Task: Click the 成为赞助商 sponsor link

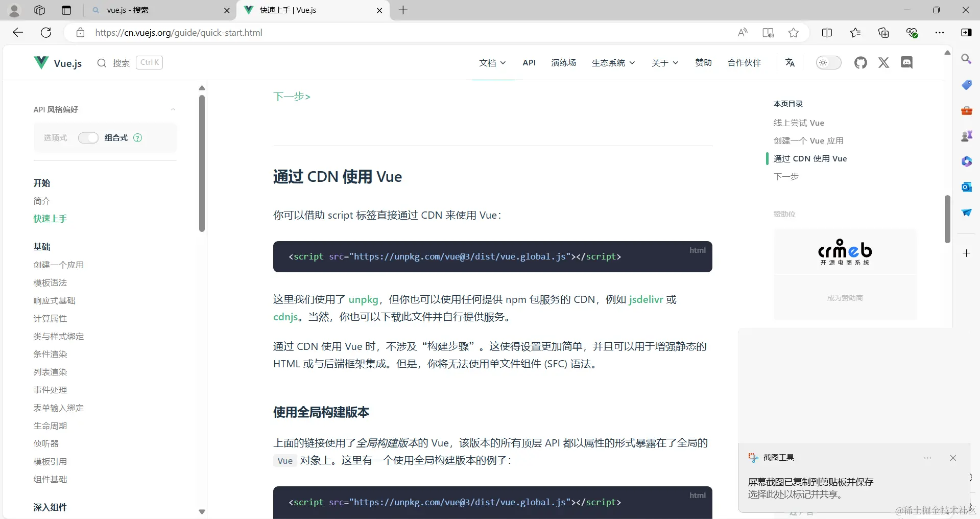Action: 845,298
